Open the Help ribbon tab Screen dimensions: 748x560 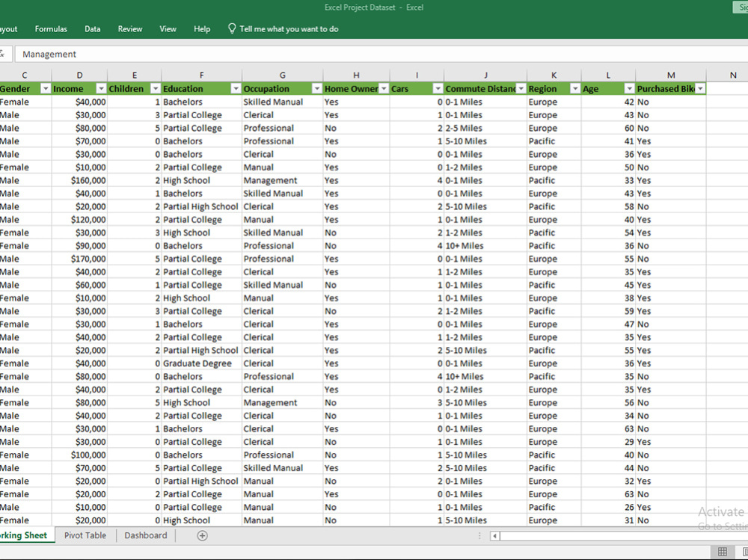click(202, 29)
